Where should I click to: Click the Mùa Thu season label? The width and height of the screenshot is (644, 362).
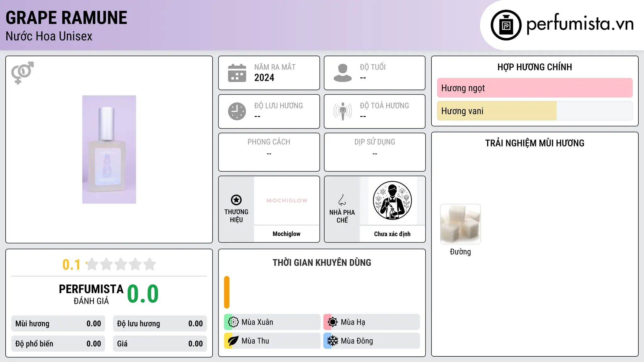[x=255, y=341]
